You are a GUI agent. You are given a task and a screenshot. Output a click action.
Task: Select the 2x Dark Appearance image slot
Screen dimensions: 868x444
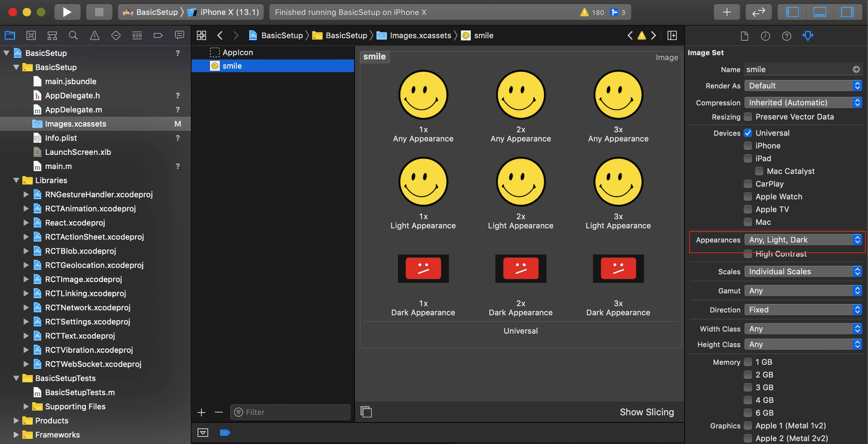pyautogui.click(x=521, y=269)
